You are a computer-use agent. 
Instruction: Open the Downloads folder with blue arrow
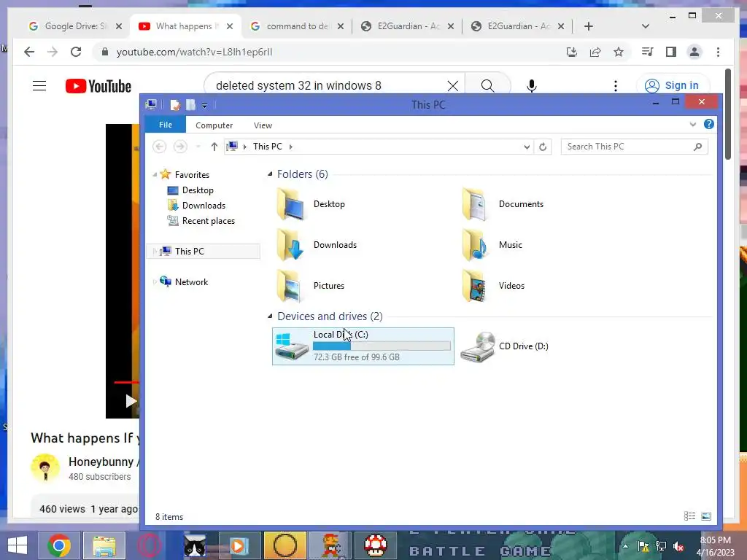[x=317, y=245]
